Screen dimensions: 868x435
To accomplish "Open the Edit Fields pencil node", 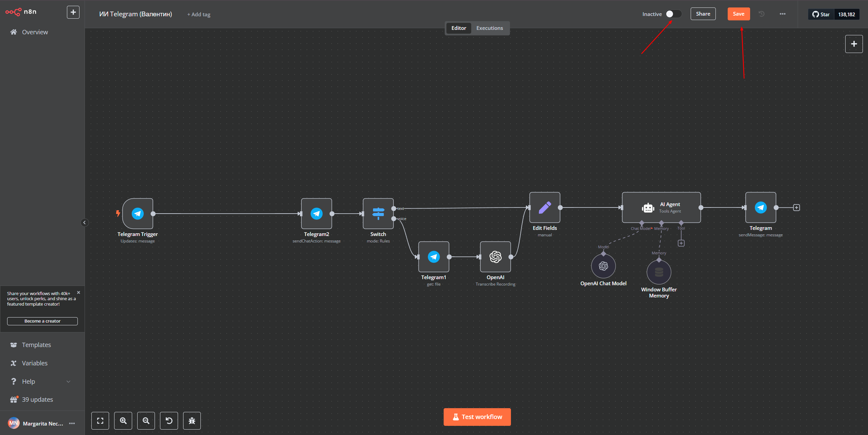I will click(545, 207).
